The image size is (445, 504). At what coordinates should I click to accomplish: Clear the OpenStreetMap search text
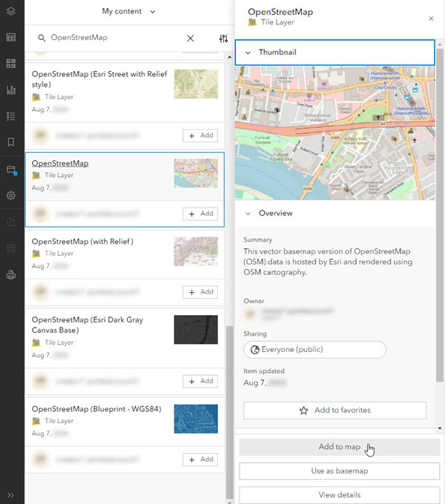point(191,39)
